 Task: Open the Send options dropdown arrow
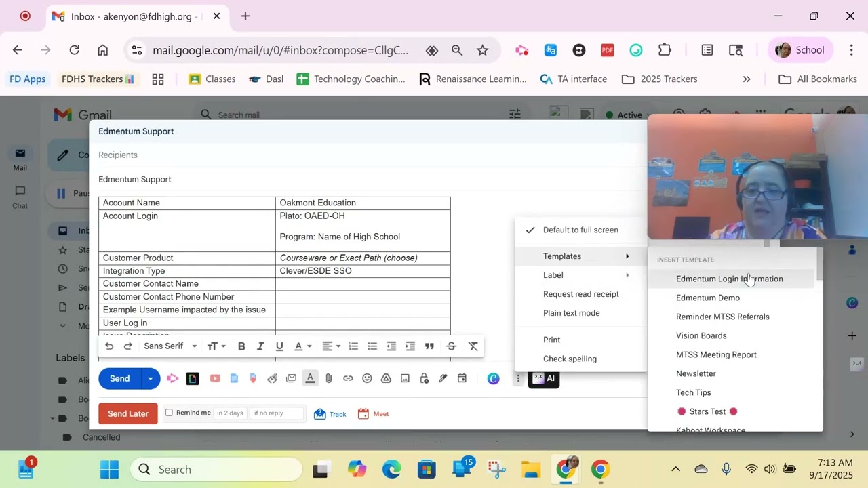(x=151, y=378)
